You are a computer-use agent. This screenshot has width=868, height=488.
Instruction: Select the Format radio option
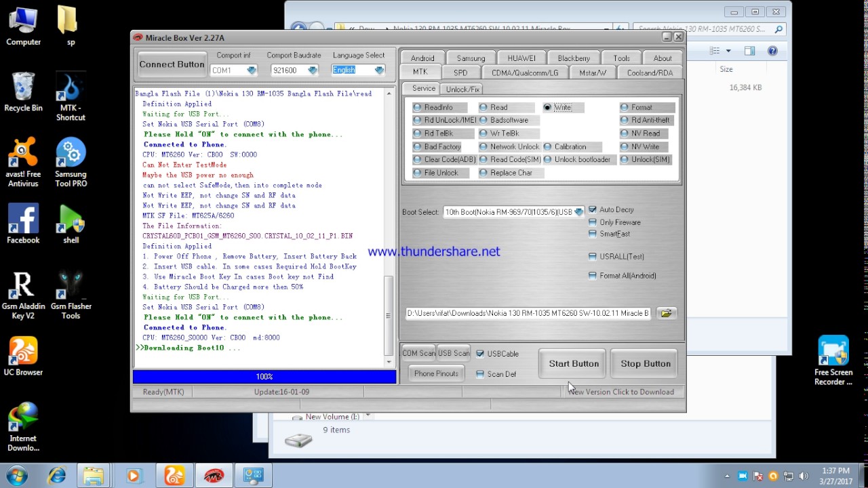647,107
